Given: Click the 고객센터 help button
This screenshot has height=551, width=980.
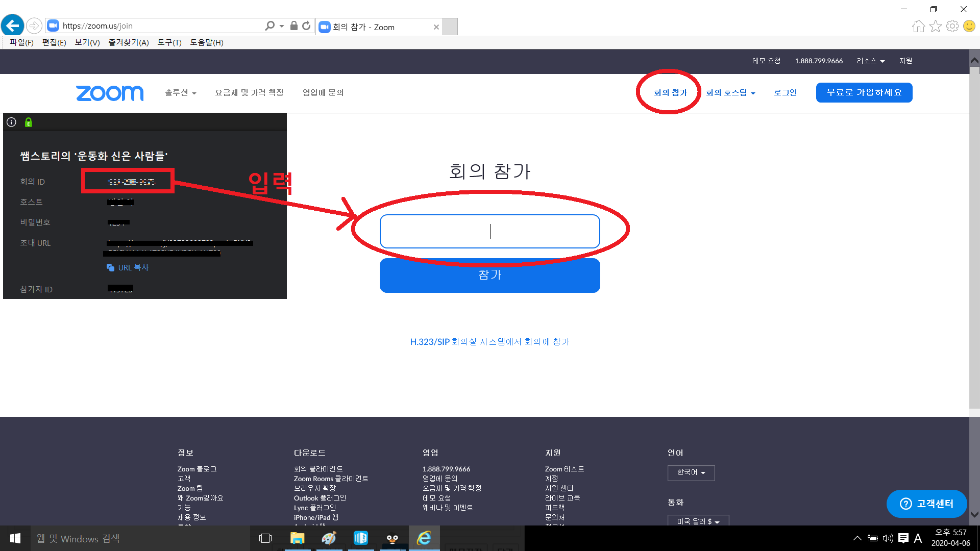Looking at the screenshot, I should pos(926,504).
